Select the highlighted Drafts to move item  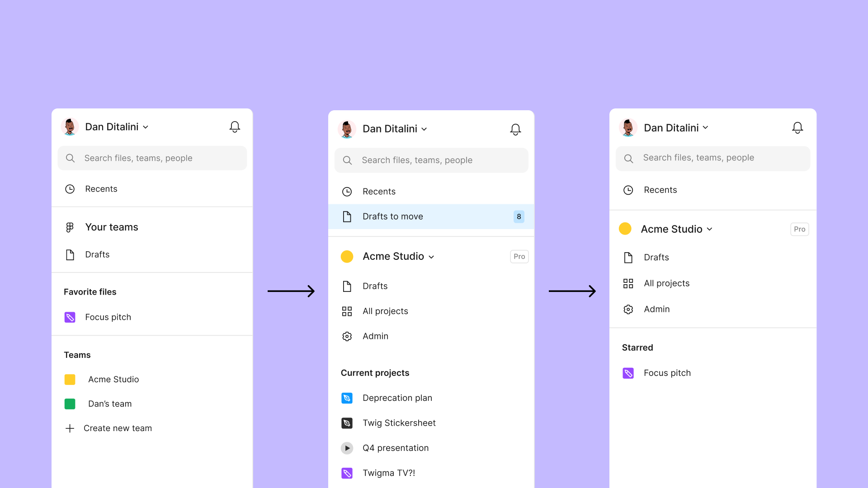point(392,216)
